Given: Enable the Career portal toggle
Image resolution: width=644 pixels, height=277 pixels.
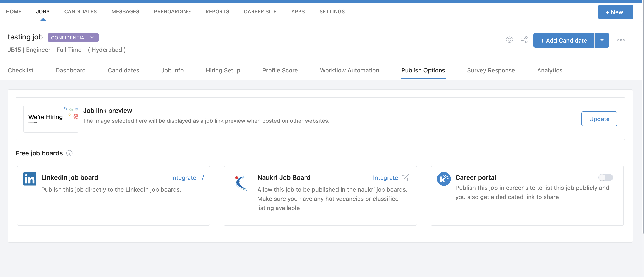Looking at the screenshot, I should [605, 177].
